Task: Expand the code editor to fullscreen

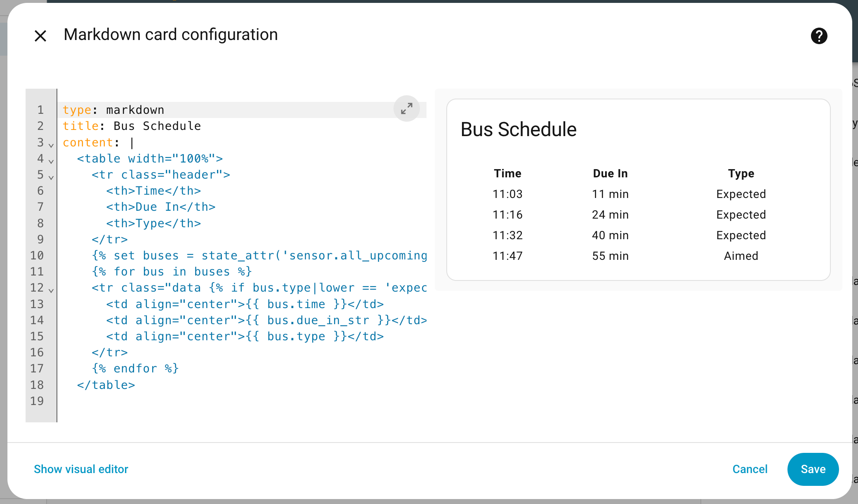Action: click(407, 108)
